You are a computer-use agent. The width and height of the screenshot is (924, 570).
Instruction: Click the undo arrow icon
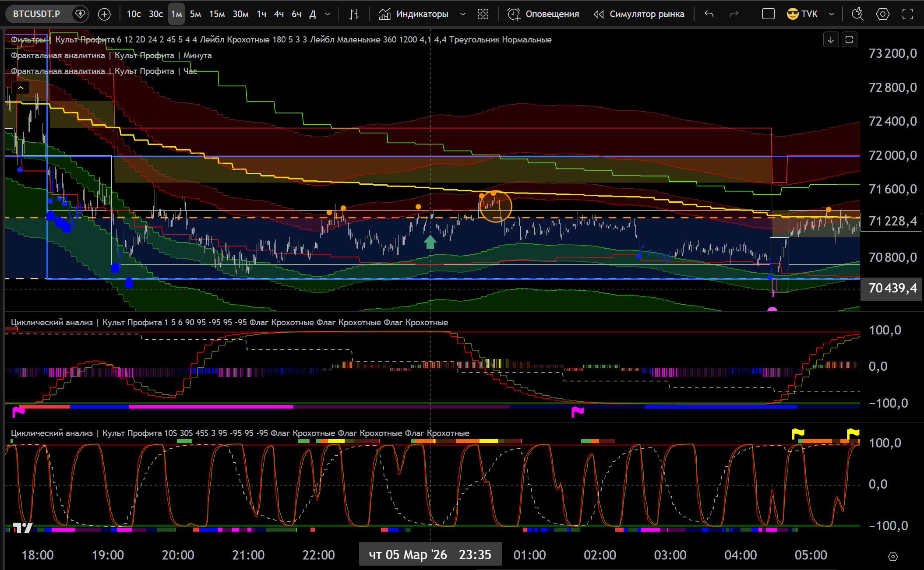coord(709,14)
